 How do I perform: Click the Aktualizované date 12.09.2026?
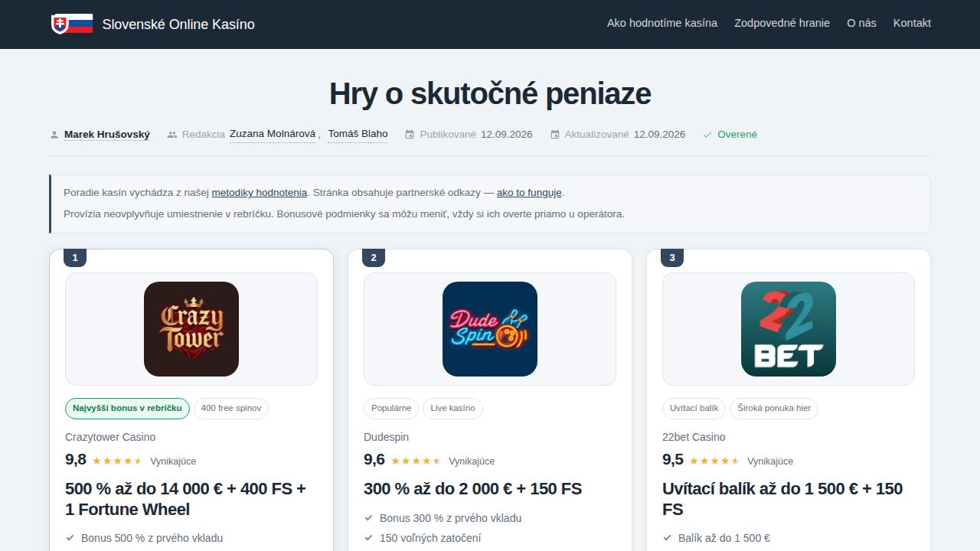click(x=660, y=135)
